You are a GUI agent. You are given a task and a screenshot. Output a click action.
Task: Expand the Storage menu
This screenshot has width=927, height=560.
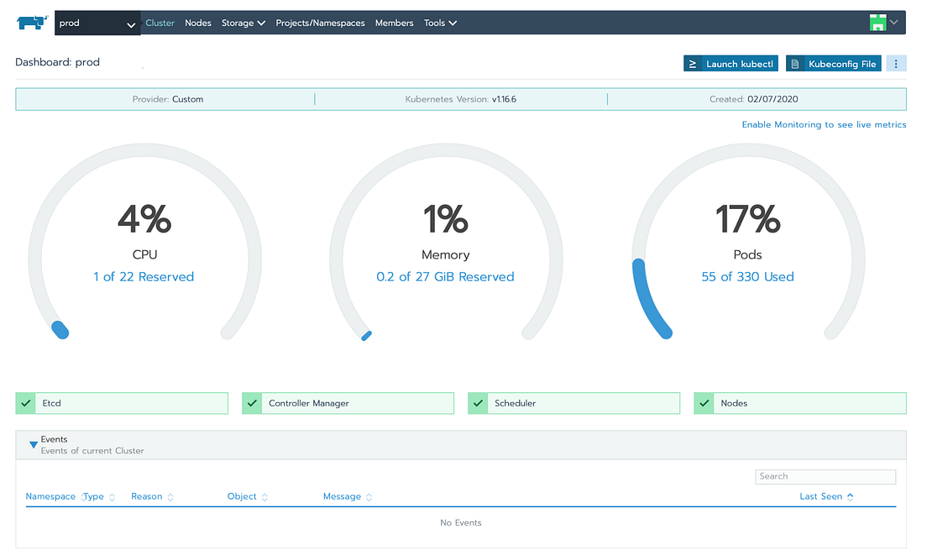(243, 23)
